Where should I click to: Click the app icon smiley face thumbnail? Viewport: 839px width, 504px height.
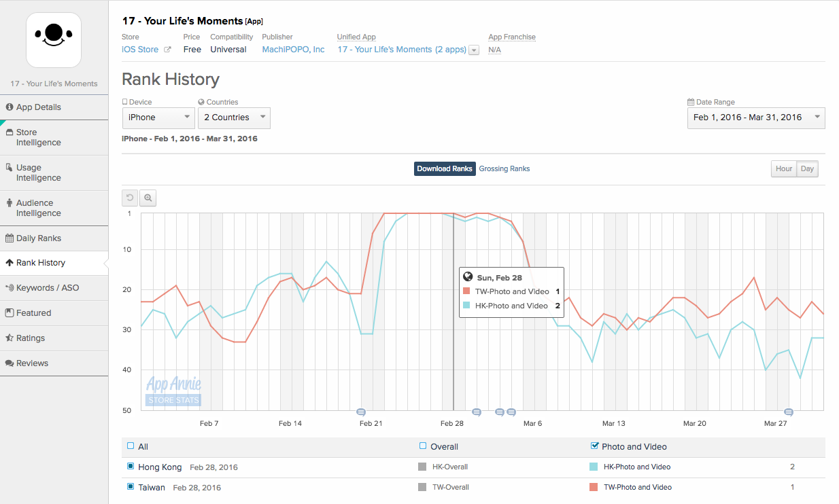[x=54, y=40]
